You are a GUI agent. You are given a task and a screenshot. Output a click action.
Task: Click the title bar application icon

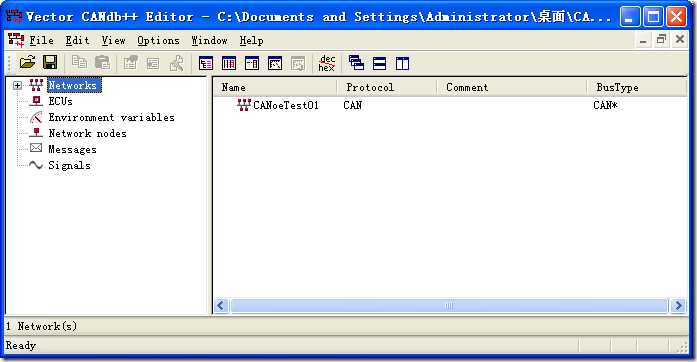click(x=14, y=16)
